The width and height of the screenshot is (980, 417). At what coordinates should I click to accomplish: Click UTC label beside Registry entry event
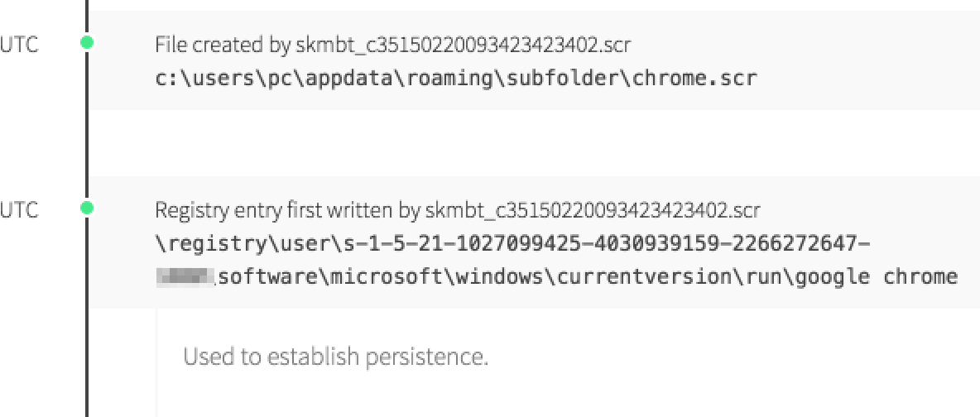pos(18,210)
